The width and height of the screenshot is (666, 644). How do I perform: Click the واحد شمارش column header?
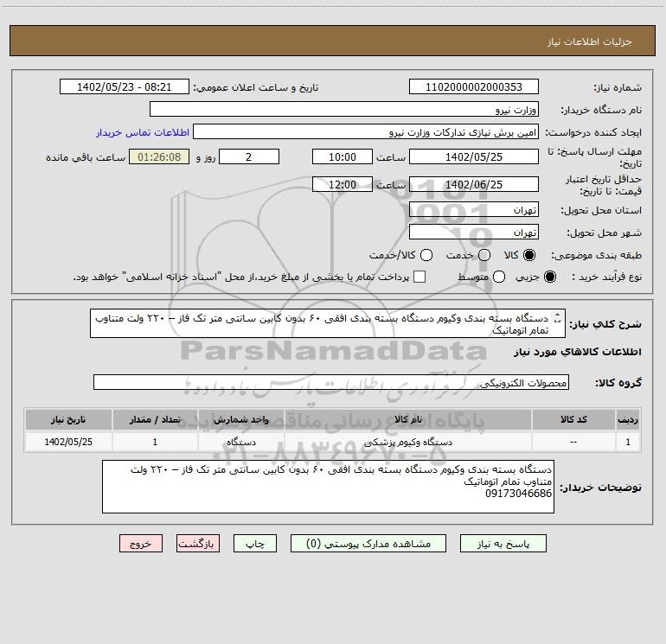click(240, 419)
